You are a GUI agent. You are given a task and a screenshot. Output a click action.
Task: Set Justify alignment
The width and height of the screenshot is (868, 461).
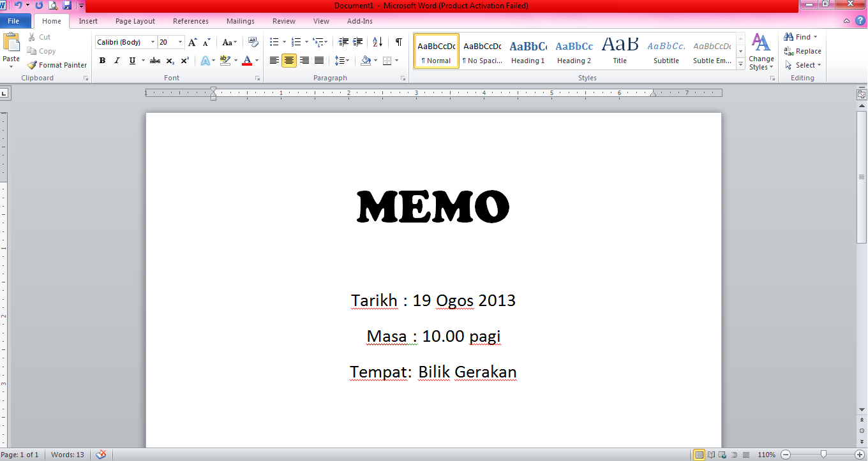click(x=319, y=61)
